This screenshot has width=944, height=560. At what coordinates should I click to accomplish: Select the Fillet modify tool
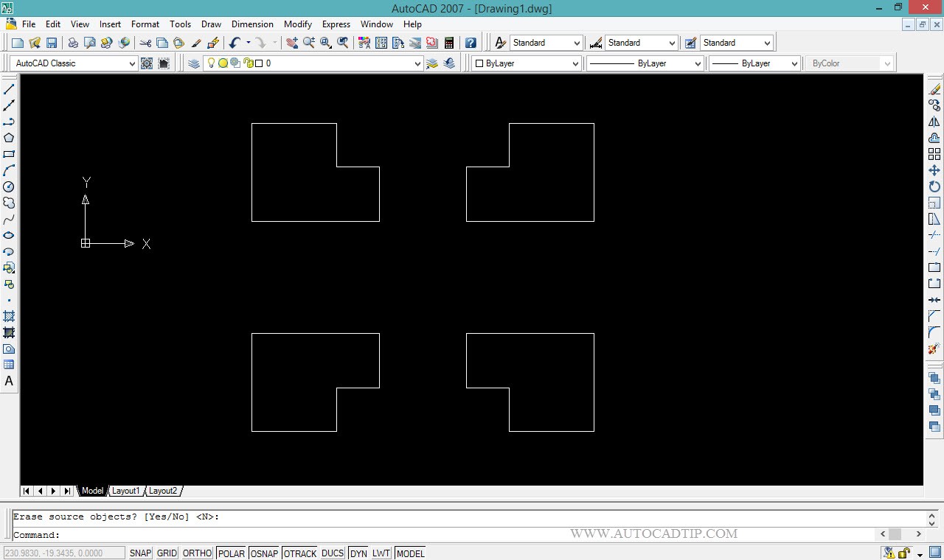point(934,332)
